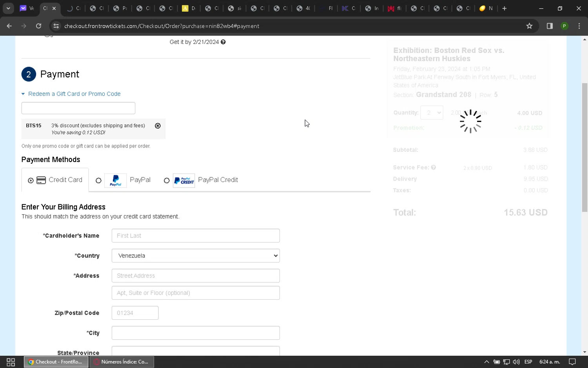Go back to the previous page
The width and height of the screenshot is (588, 368).
click(x=9, y=26)
